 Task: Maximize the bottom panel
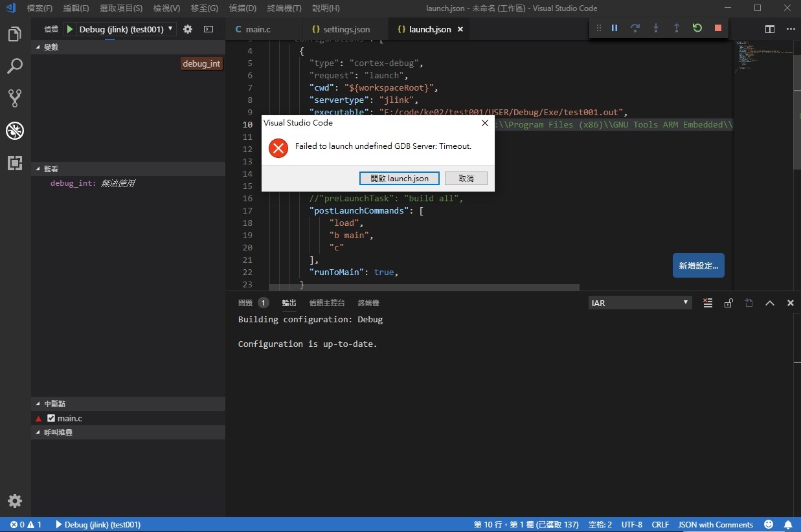[x=770, y=303]
